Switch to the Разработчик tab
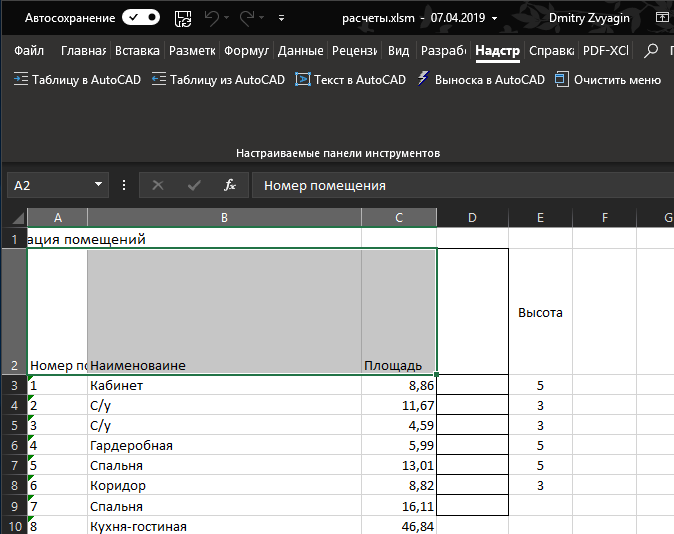Screen dimensions: 674x534 443,51
